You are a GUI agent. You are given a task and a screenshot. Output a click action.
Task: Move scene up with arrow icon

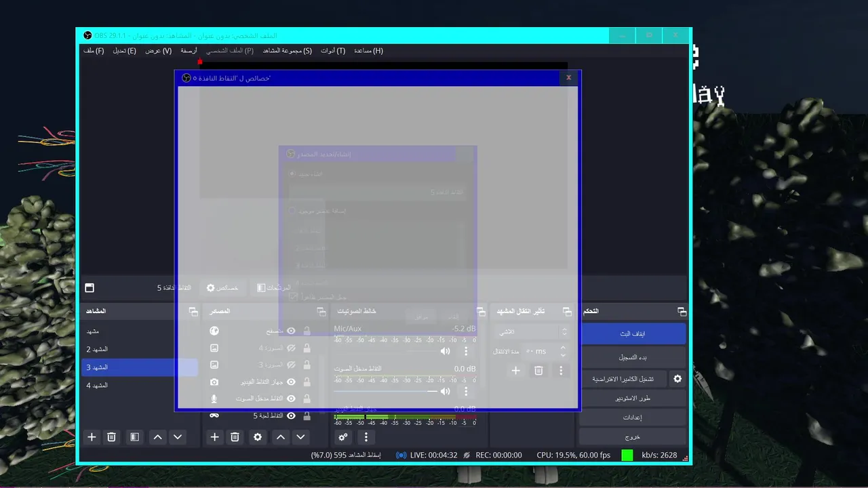click(x=158, y=437)
